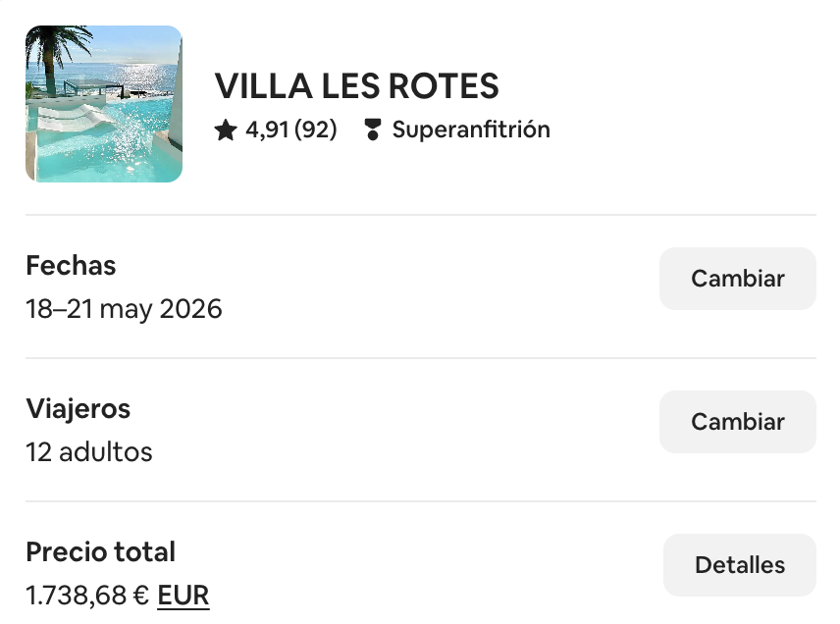Click the Viajeros section heading
This screenshot has width=840, height=624.
(x=78, y=409)
